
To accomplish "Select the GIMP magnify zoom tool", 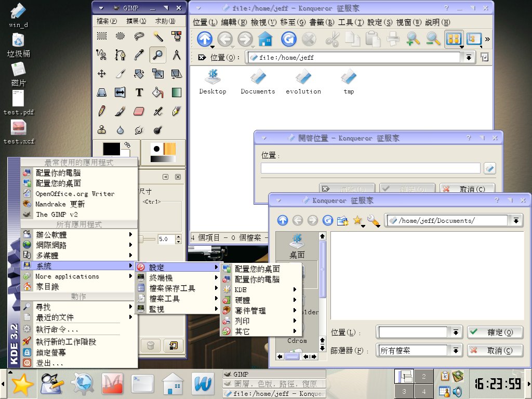I will point(158,55).
